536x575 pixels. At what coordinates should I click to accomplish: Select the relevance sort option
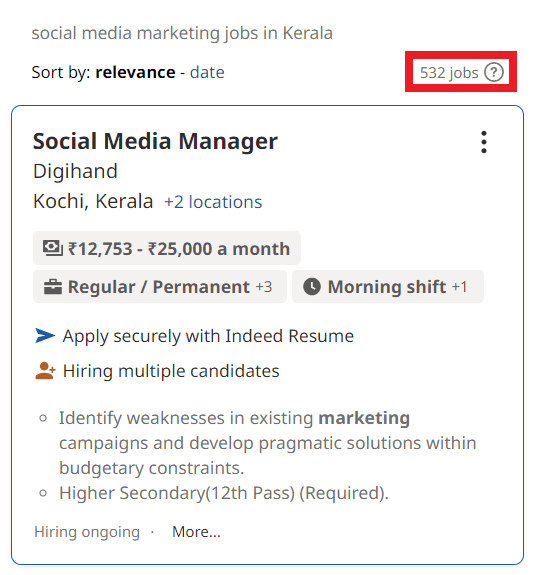pos(135,72)
